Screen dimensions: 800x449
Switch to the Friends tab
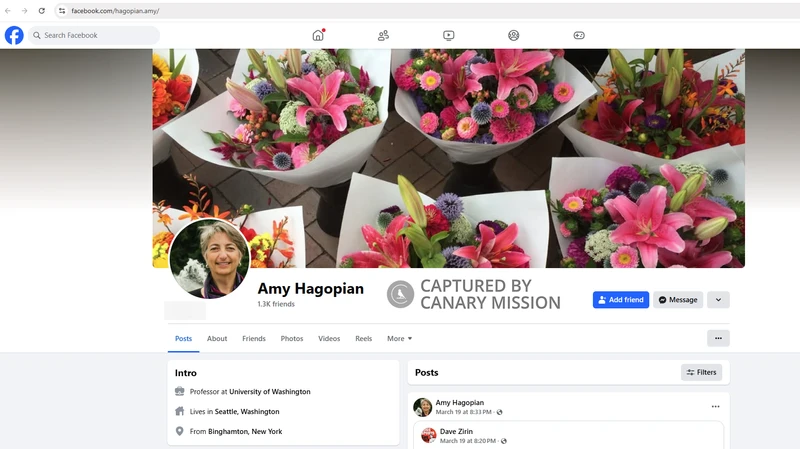pos(254,338)
